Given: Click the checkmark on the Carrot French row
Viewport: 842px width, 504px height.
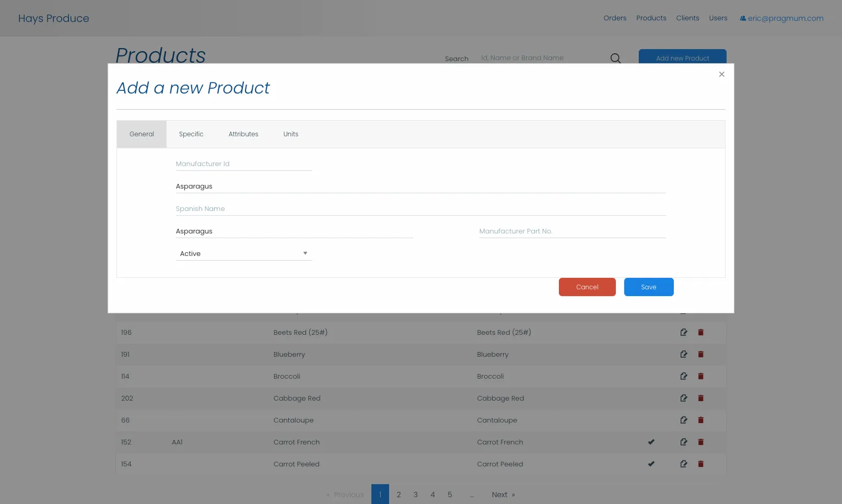Looking at the screenshot, I should coord(651,442).
